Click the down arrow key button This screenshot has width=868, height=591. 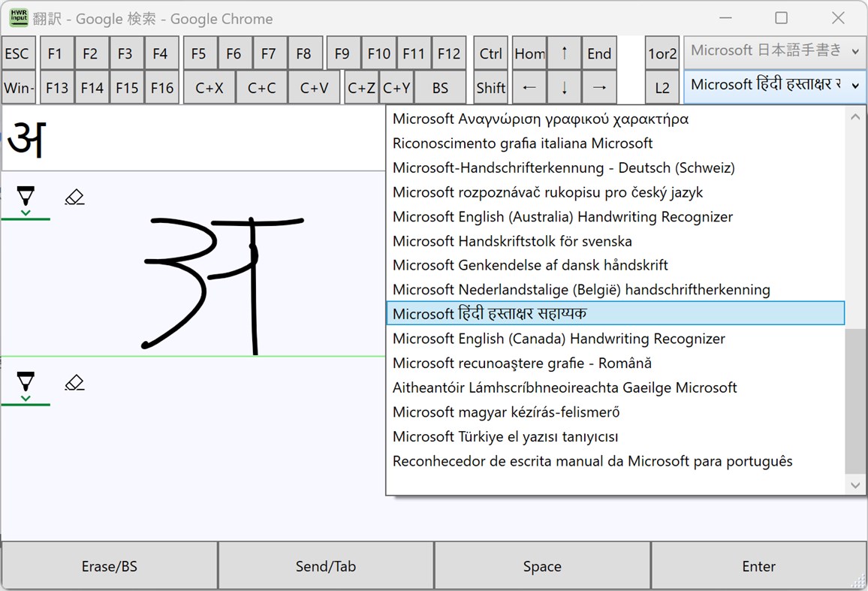[564, 88]
